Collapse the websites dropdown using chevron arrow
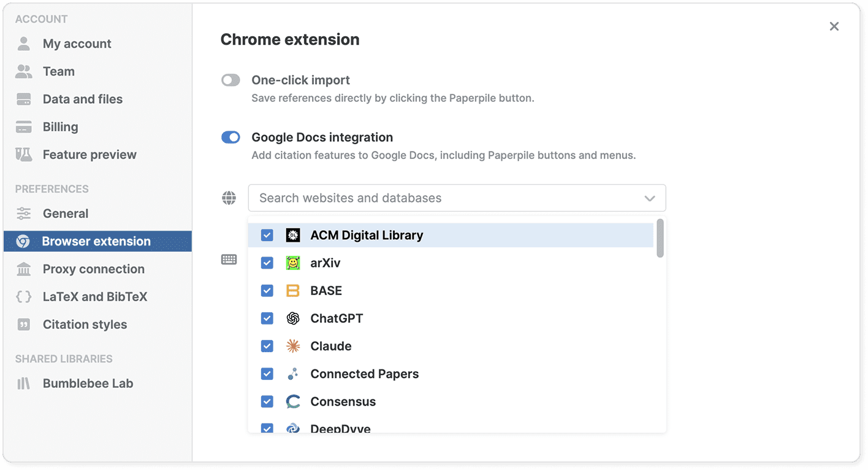 650,198
